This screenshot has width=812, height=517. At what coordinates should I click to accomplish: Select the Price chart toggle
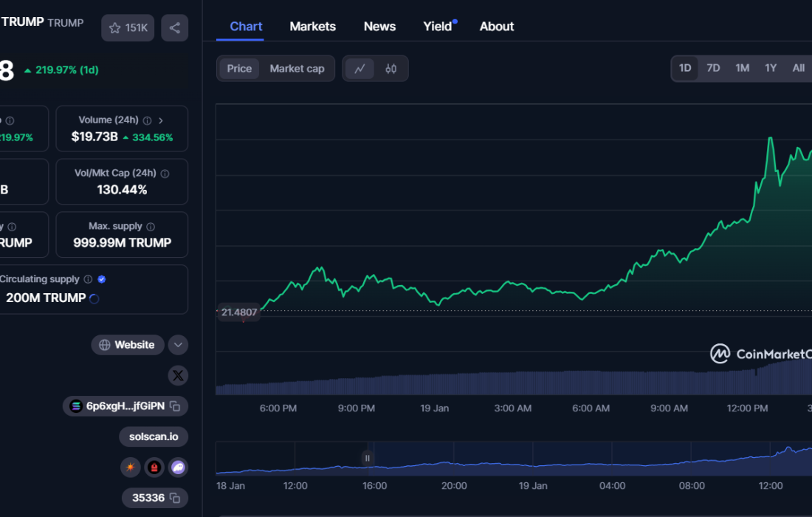239,69
